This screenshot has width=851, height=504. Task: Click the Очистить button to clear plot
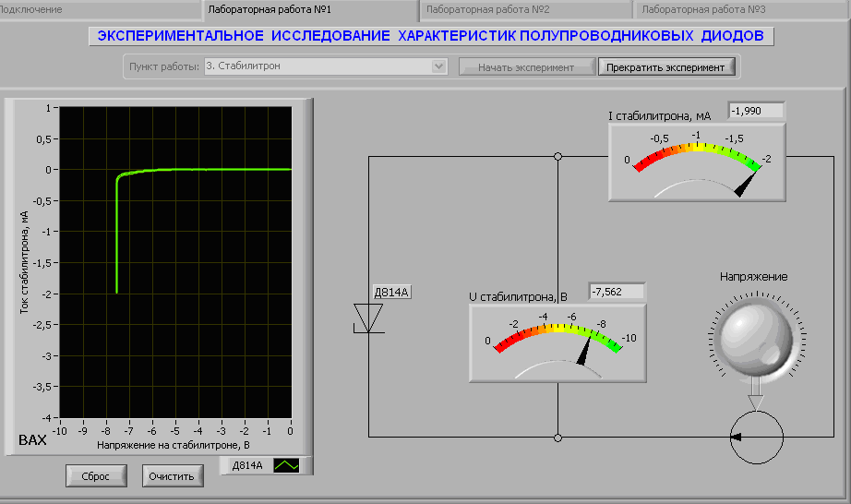(173, 476)
